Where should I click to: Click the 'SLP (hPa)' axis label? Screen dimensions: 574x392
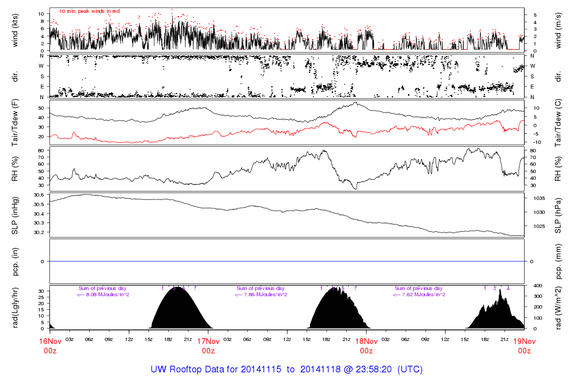558,214
